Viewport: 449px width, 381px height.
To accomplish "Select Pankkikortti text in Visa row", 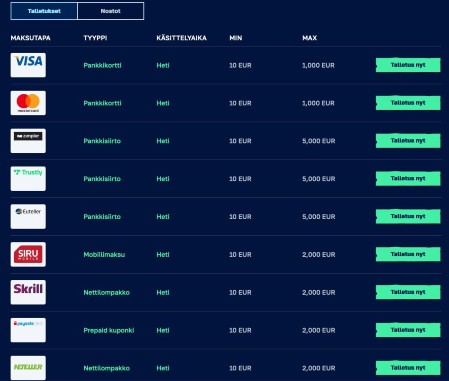I will click(102, 65).
